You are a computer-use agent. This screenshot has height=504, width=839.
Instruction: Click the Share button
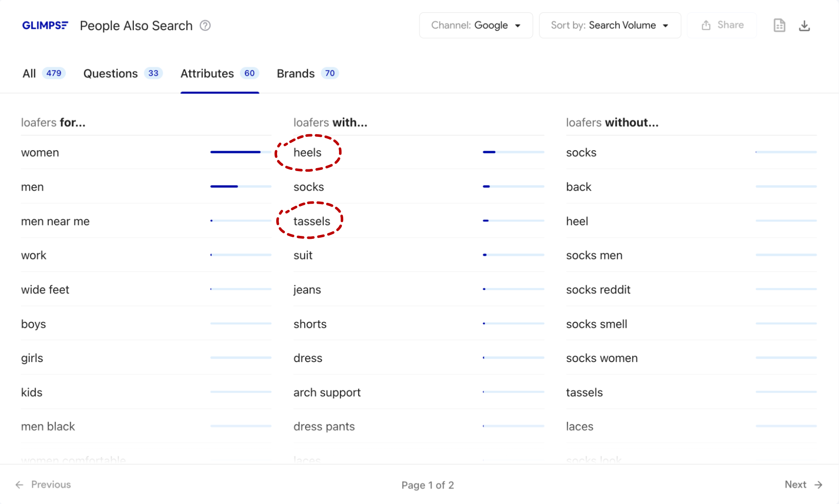(x=722, y=25)
